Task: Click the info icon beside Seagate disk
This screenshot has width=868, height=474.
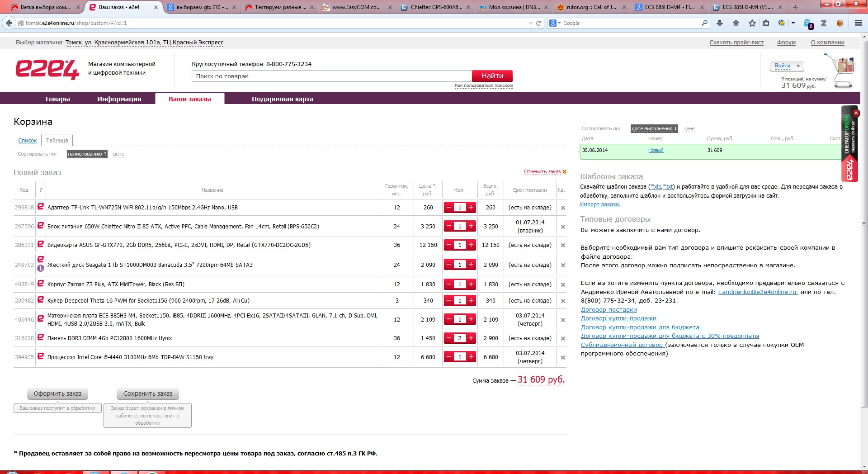Action: tap(41, 268)
